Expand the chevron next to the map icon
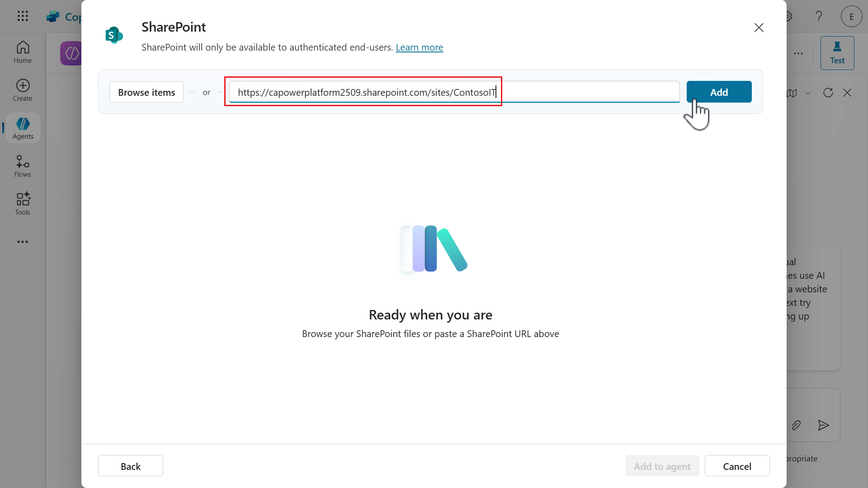 click(808, 93)
